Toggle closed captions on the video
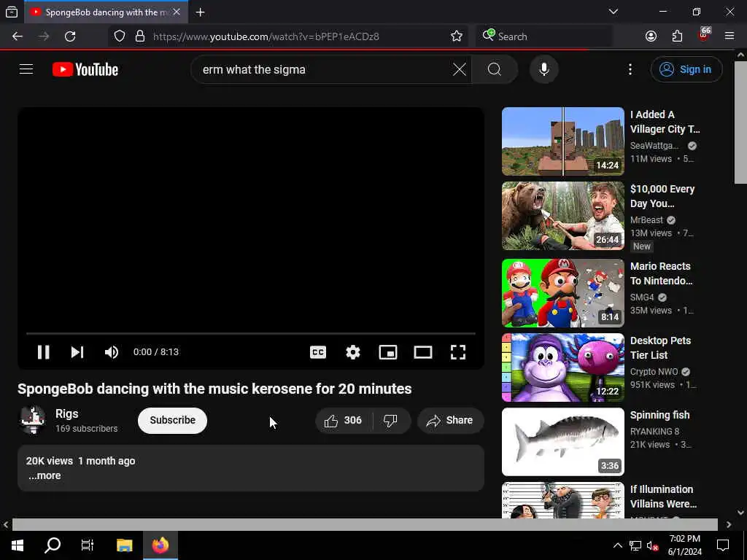 [318, 352]
